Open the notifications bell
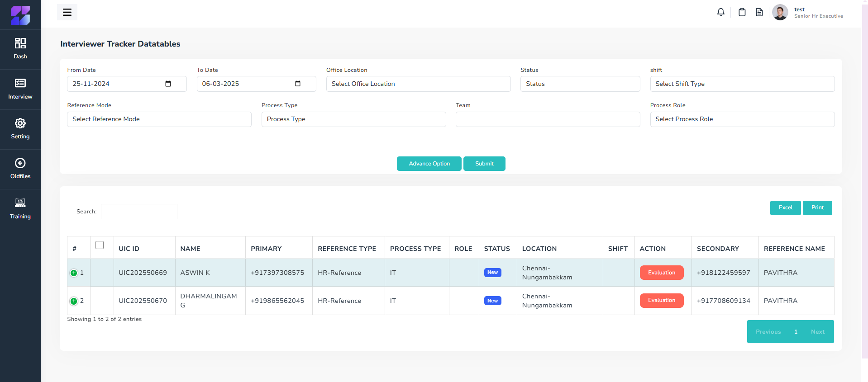The image size is (868, 382). click(720, 12)
